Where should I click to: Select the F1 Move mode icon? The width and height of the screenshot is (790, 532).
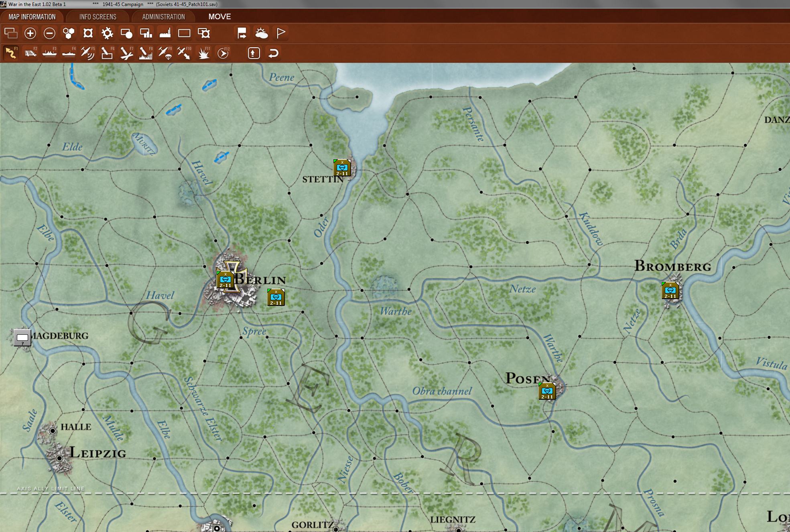pos(11,53)
